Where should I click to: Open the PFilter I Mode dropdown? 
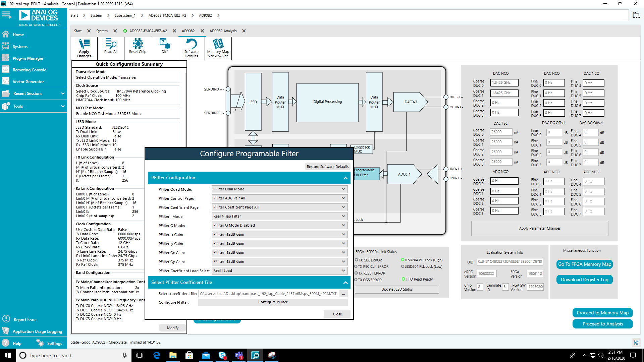(x=279, y=216)
